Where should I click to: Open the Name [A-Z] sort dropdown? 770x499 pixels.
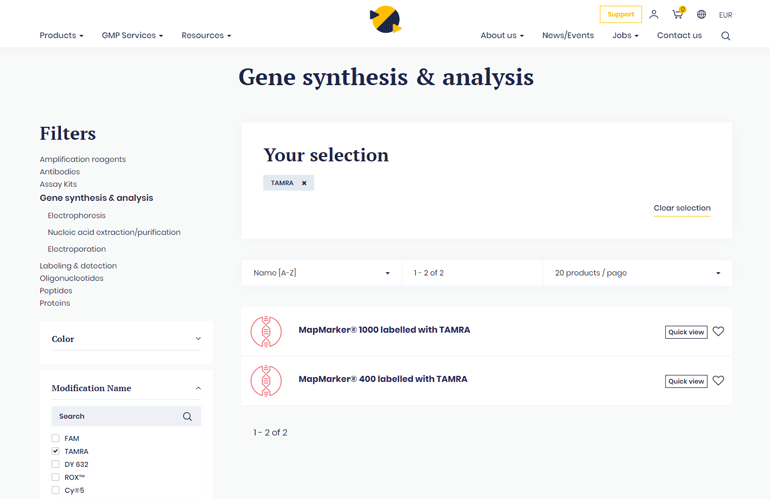[321, 273]
